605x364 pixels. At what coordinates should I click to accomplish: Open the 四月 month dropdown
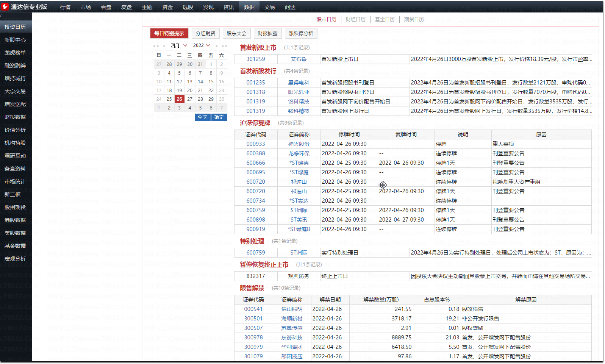[179, 45]
